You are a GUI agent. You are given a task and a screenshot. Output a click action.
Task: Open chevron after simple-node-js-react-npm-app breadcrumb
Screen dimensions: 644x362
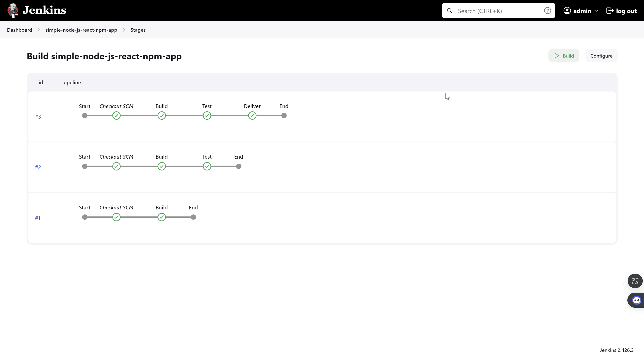tap(124, 30)
